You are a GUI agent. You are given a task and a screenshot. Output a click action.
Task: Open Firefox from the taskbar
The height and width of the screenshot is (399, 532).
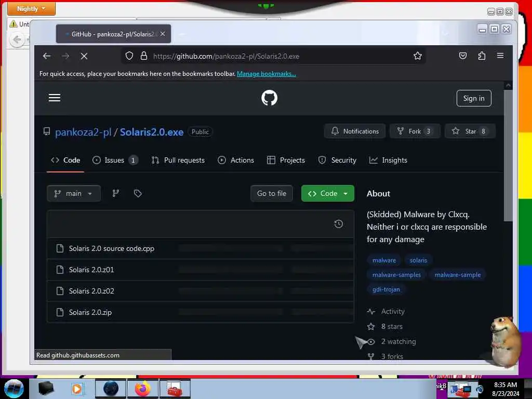pos(143,389)
